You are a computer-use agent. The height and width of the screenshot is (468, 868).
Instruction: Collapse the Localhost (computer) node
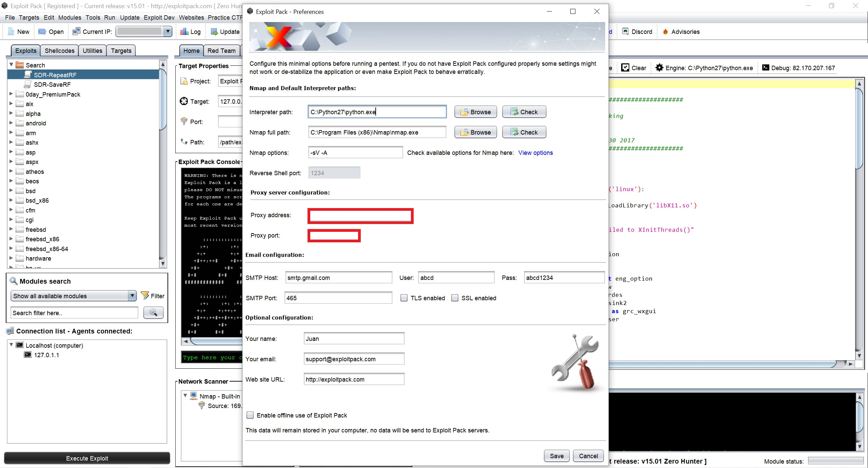pyautogui.click(x=11, y=345)
